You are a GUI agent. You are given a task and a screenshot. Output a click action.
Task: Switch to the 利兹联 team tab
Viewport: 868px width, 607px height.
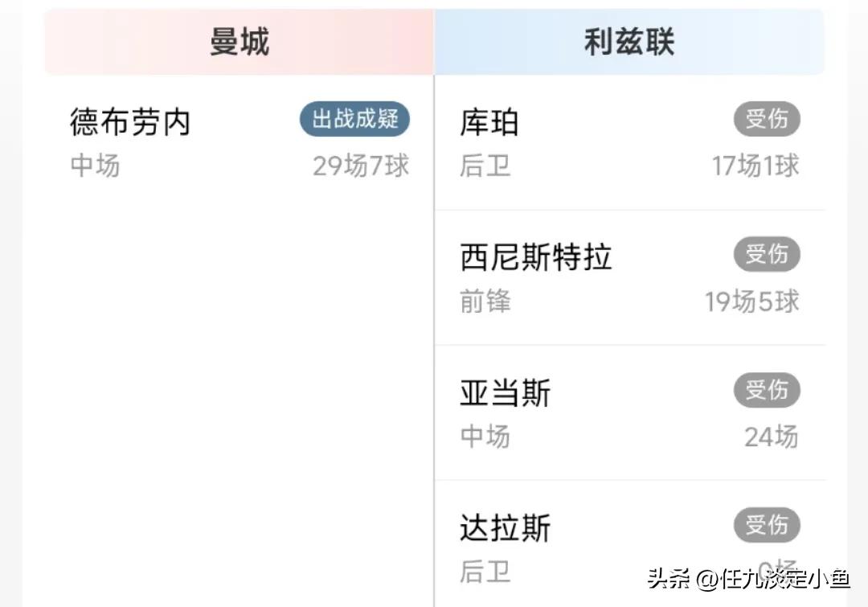pos(629,40)
